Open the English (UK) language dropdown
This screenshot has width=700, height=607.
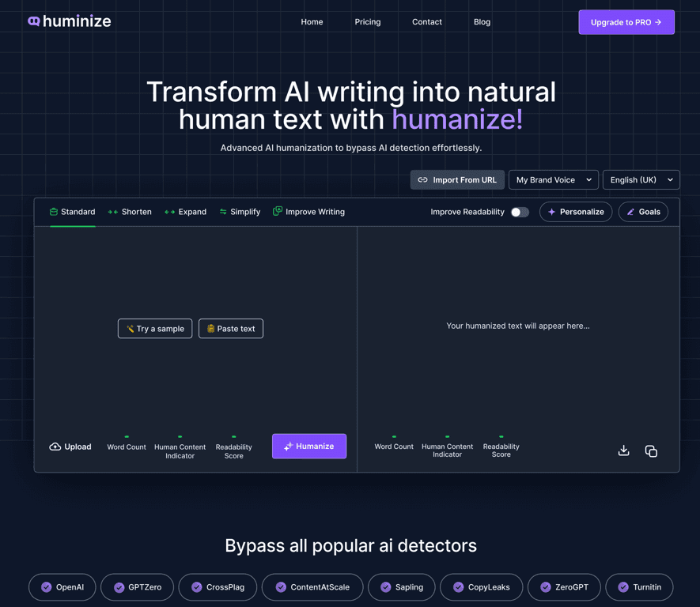pyautogui.click(x=641, y=179)
